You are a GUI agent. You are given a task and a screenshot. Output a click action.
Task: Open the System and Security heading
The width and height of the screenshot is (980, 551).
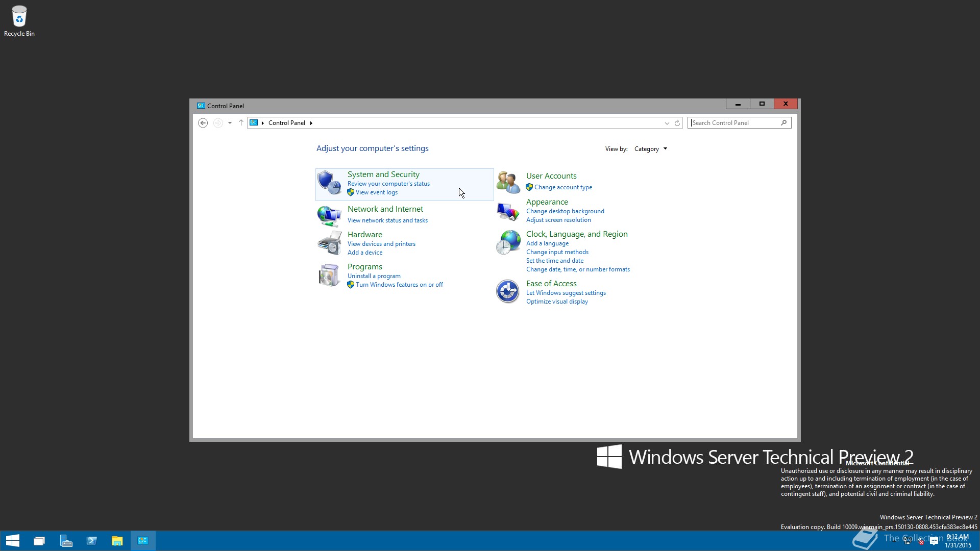(383, 174)
